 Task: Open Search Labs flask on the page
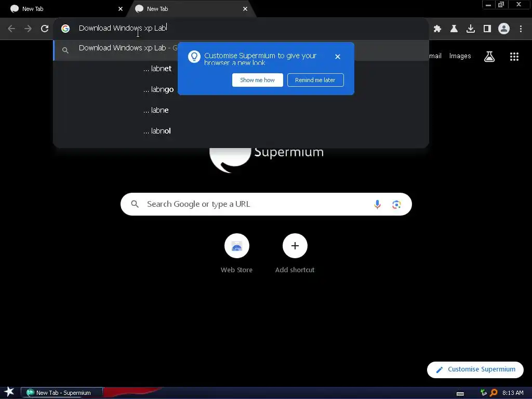[x=489, y=56]
